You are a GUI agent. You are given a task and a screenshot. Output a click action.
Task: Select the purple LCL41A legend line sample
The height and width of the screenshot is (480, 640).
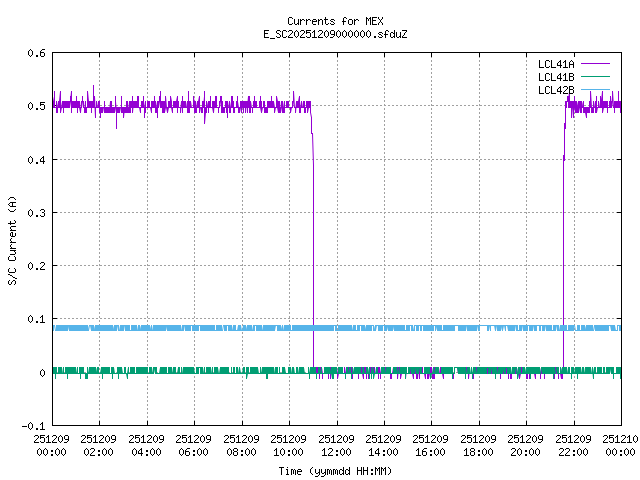pyautogui.click(x=595, y=64)
